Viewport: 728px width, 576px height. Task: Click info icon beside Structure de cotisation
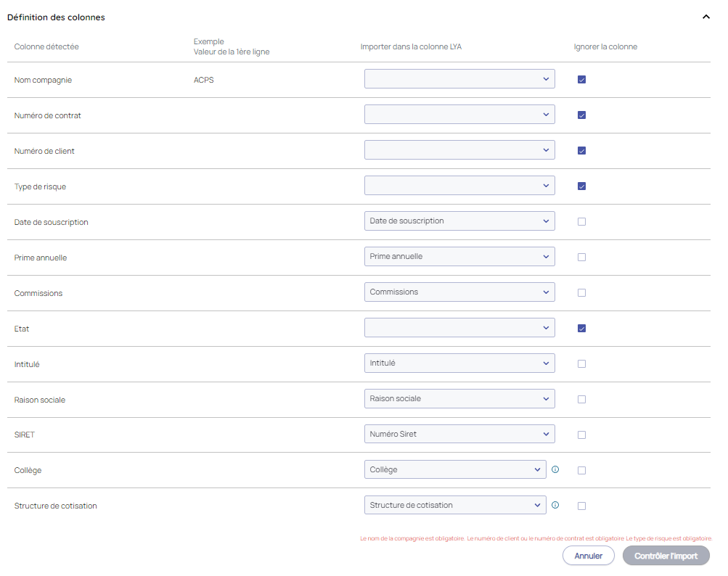pos(555,505)
